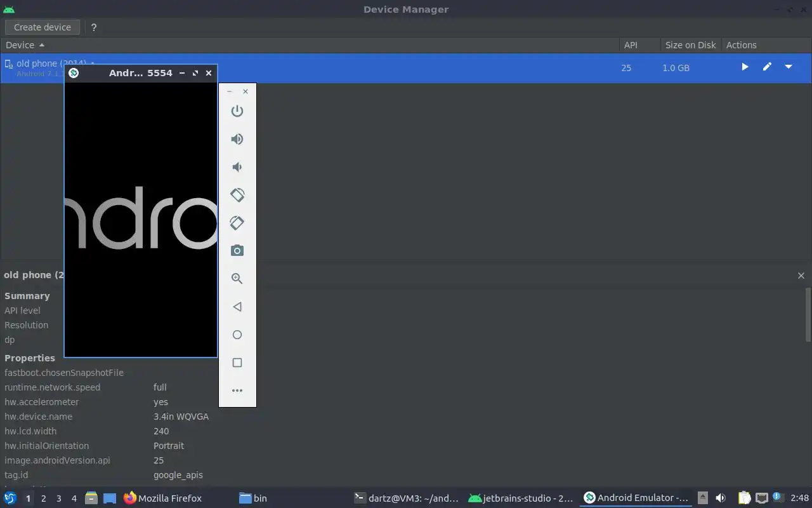Click the details panel vertical scrollbar

tap(808, 314)
